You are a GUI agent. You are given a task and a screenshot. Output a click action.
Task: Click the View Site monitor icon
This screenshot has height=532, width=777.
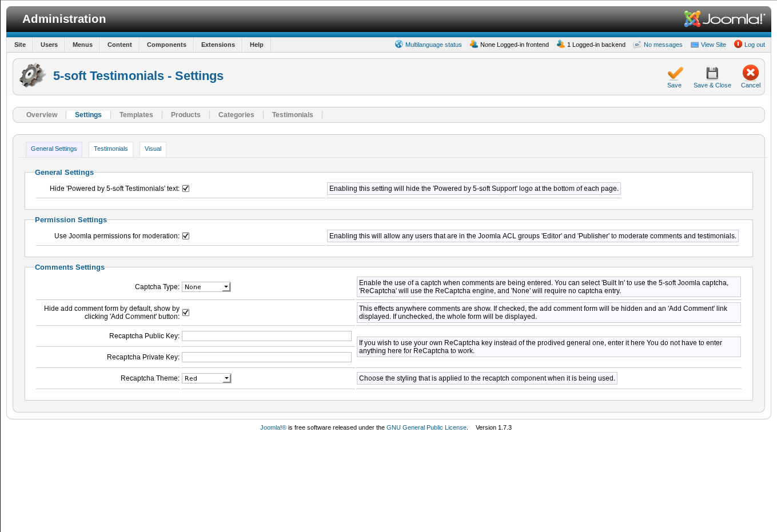coord(695,45)
